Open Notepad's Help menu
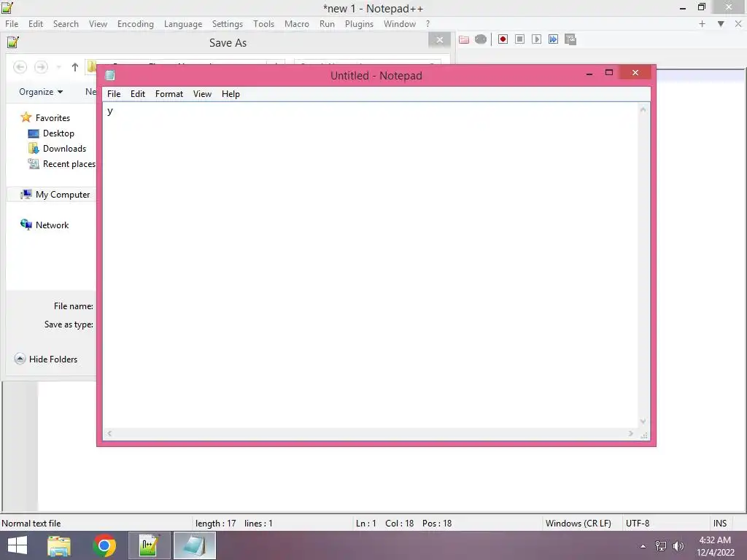This screenshot has width=747, height=560. coord(231,94)
